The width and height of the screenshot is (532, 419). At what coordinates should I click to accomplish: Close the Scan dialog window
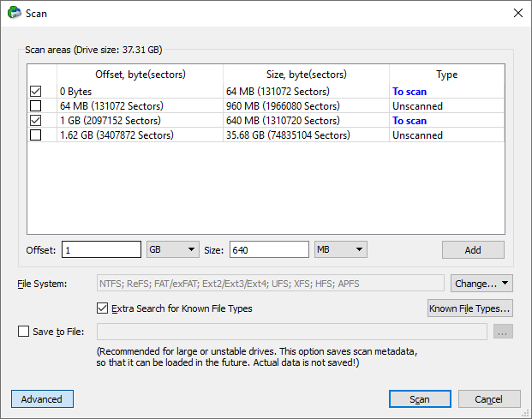[x=517, y=13]
